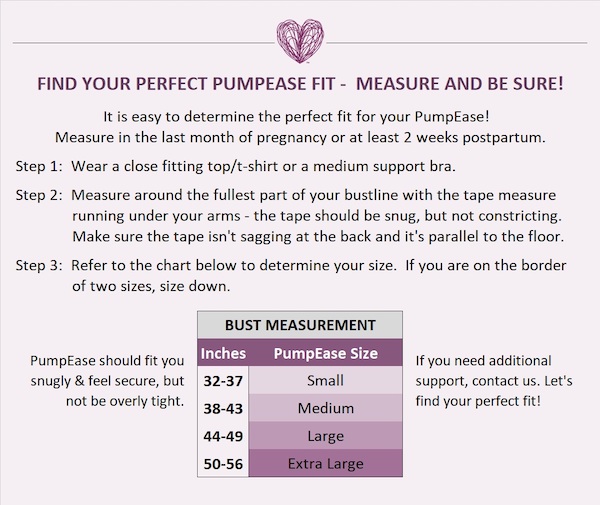Viewport: 600px width, 505px height.
Task: Select the 38-43 inches cell
Action: [x=223, y=408]
